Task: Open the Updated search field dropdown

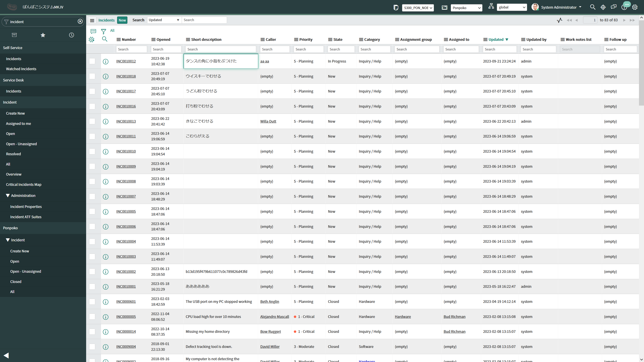Action: [164, 20]
